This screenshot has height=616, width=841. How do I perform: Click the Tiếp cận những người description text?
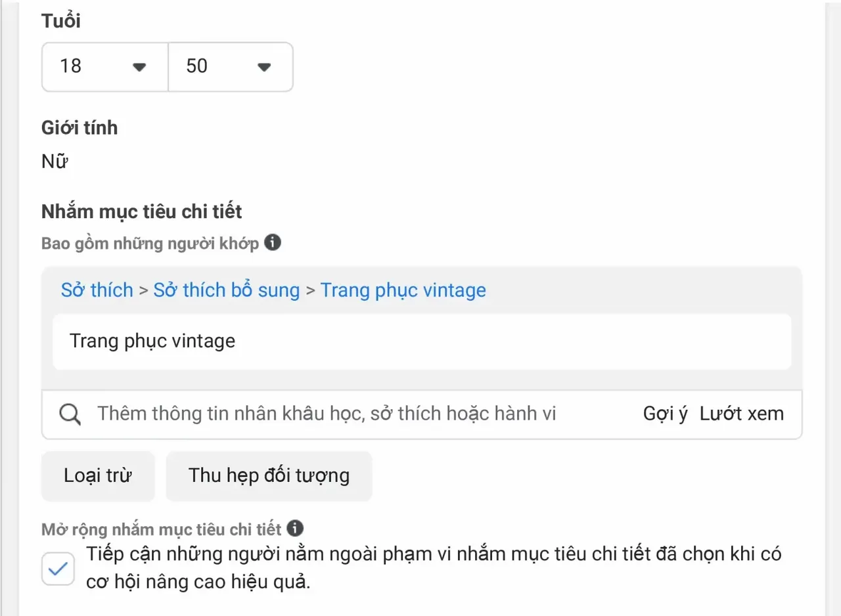(434, 568)
